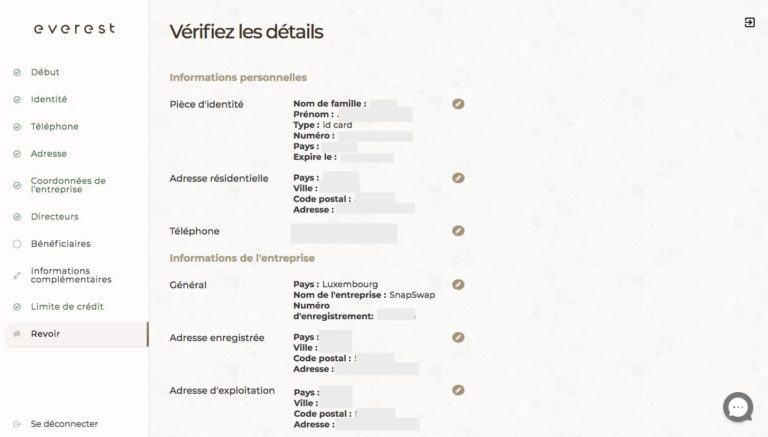The height and width of the screenshot is (437, 768).
Task: Edit the Adresse d'exploitation section
Action: 458,390
